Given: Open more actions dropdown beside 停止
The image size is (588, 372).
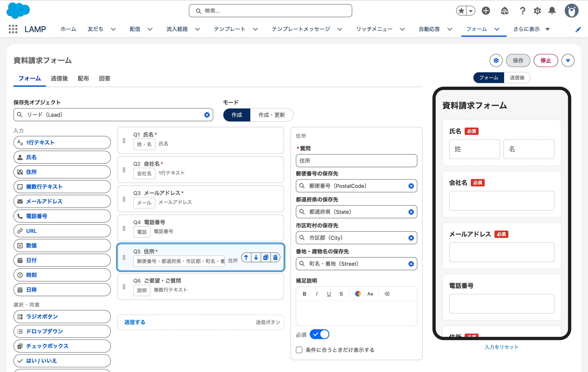Looking at the screenshot, I should click(568, 60).
